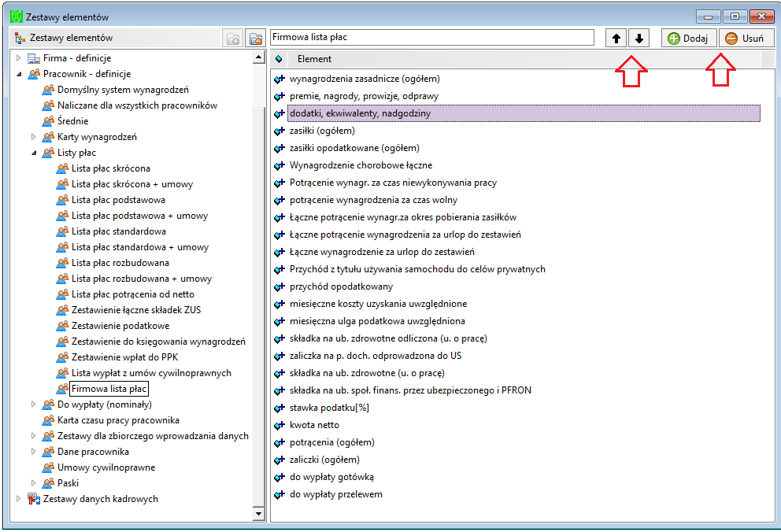Expand the Zestawy danych kadrowych node
Viewport: 781px width, 532px height.
coord(19,499)
